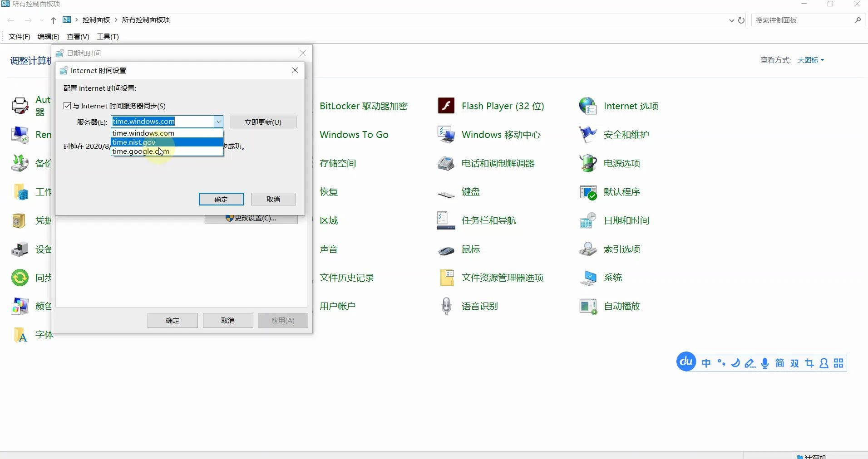868x459 pixels.
Task: Open 键盘 icon
Action: tap(446, 194)
